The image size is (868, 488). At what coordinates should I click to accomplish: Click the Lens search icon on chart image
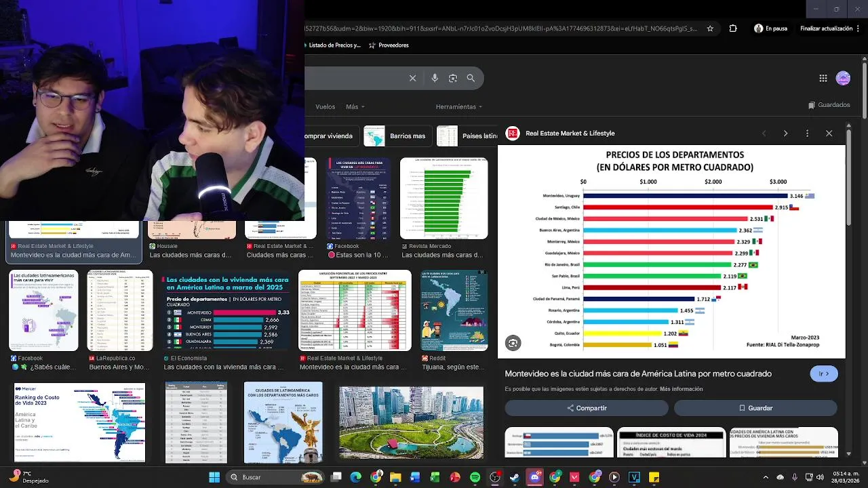(x=513, y=344)
